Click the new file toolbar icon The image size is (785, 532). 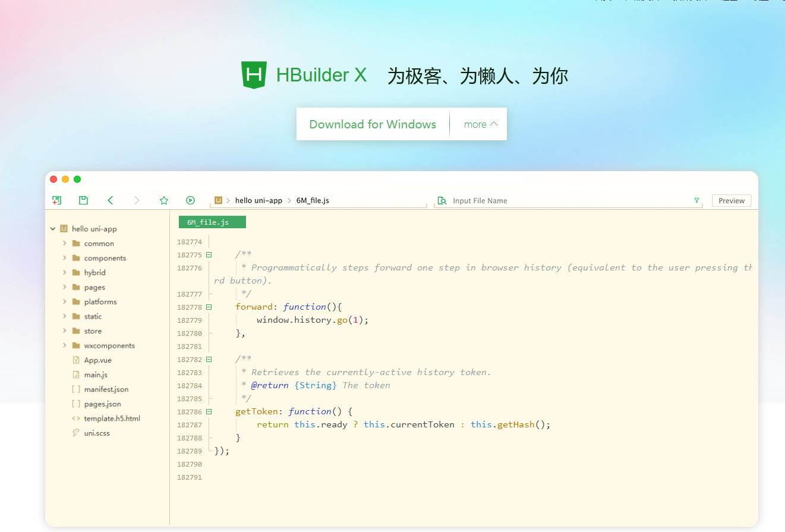click(x=56, y=200)
